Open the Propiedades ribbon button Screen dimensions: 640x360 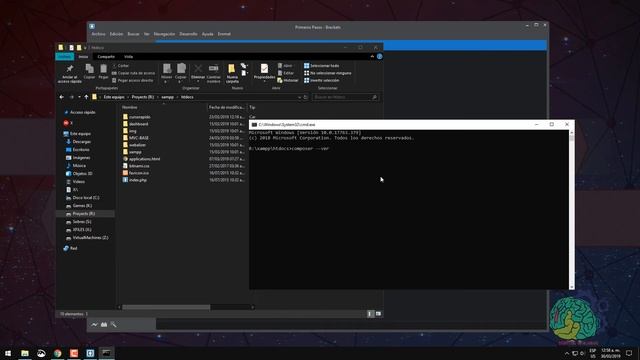[x=264, y=73]
